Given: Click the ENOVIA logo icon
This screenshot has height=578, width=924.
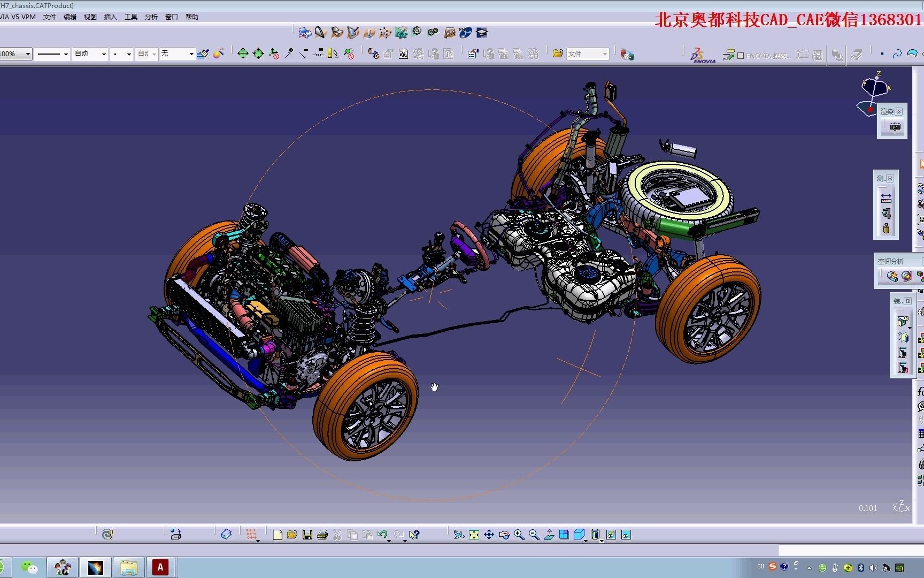Looking at the screenshot, I should (x=702, y=56).
